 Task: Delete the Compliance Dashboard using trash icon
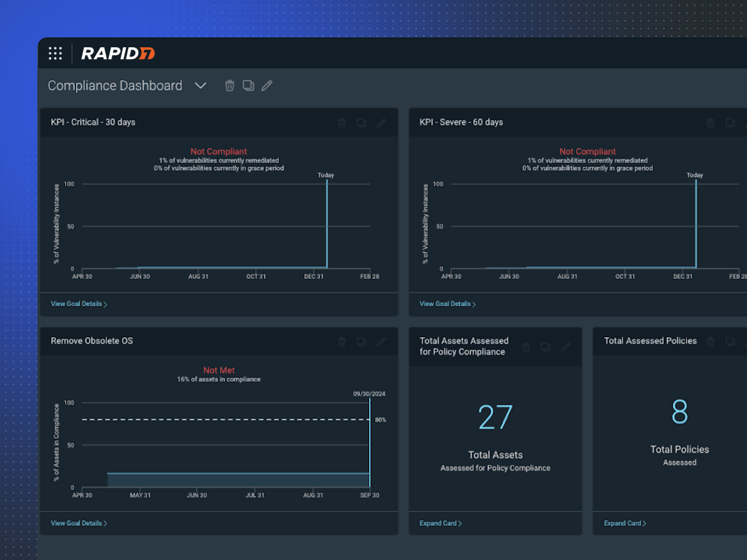230,86
